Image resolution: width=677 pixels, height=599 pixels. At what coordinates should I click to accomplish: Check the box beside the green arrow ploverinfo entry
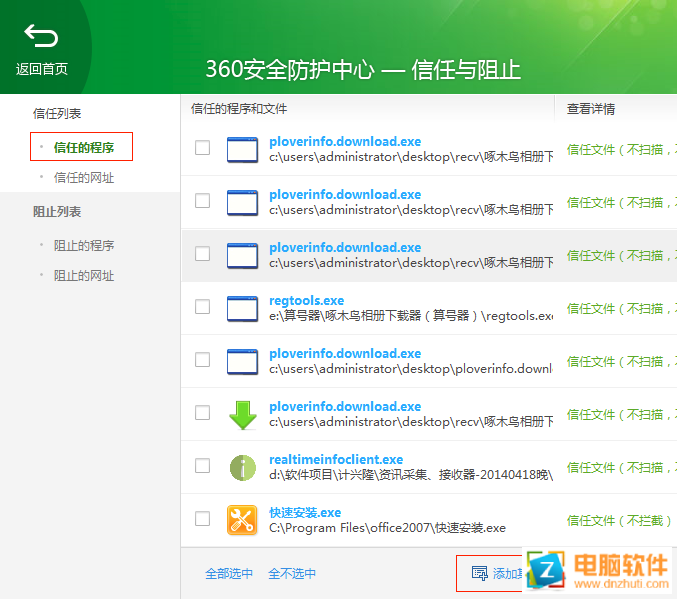click(x=202, y=412)
